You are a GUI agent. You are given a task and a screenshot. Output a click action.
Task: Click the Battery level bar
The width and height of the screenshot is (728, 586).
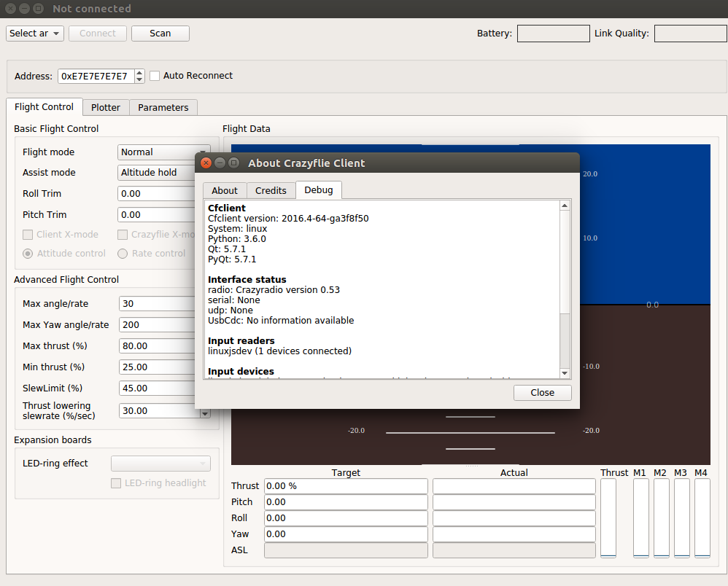click(x=554, y=34)
